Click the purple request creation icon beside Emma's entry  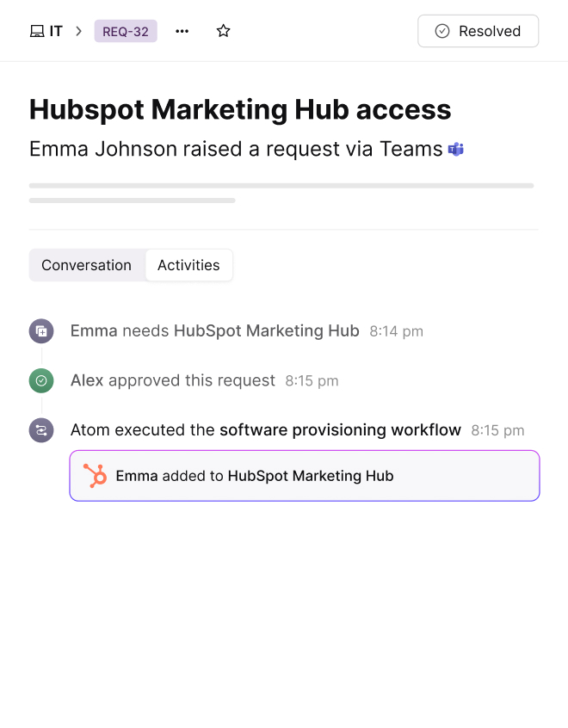click(x=40, y=330)
